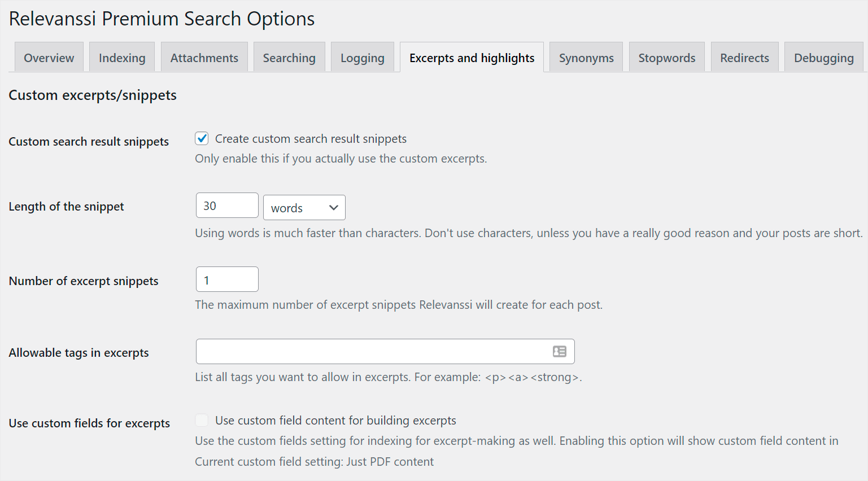This screenshot has width=868, height=481.
Task: Enable custom field content for building excerpts
Action: pyautogui.click(x=202, y=420)
